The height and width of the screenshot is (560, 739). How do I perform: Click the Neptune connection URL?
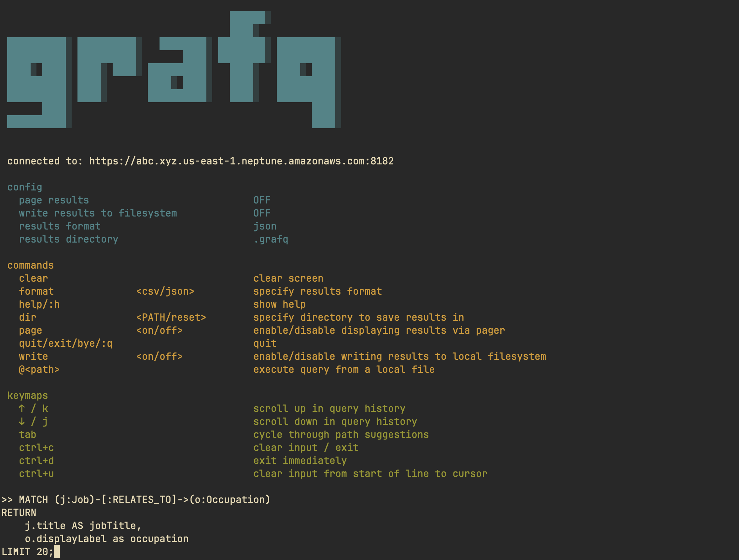click(241, 161)
